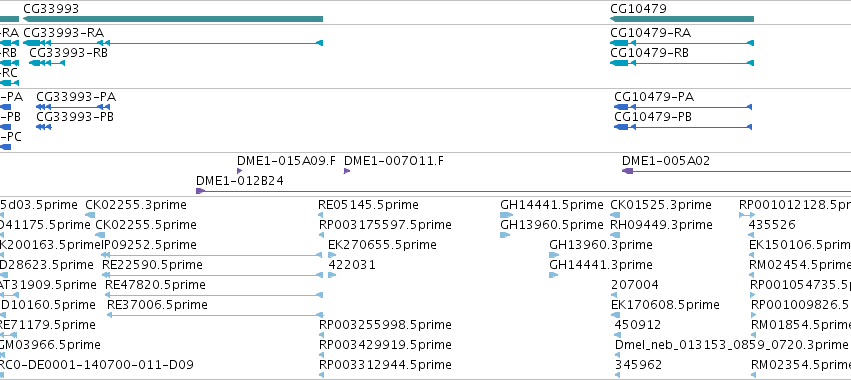Click the CG33993-RB transcript glyph
Screen dimensions: 851x380
point(47,63)
